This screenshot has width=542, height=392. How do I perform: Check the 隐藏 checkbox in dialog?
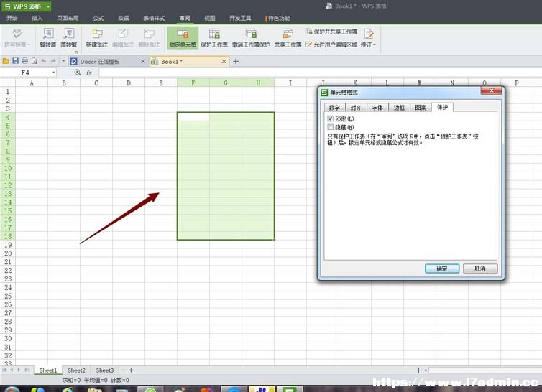(331, 127)
